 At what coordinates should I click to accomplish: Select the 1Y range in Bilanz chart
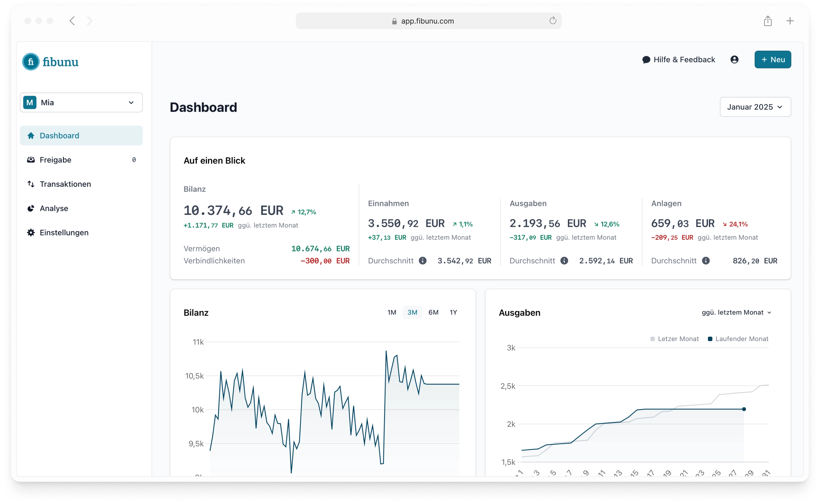click(453, 313)
